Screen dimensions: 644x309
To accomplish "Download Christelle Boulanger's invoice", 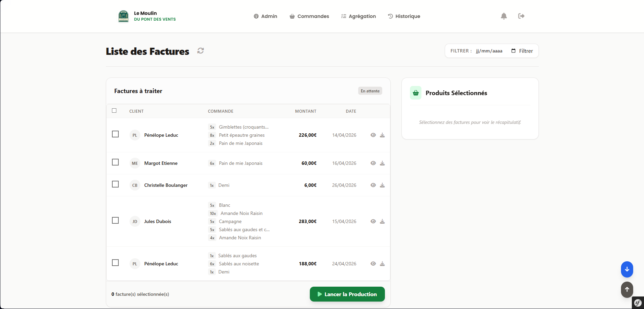I will (x=382, y=185).
